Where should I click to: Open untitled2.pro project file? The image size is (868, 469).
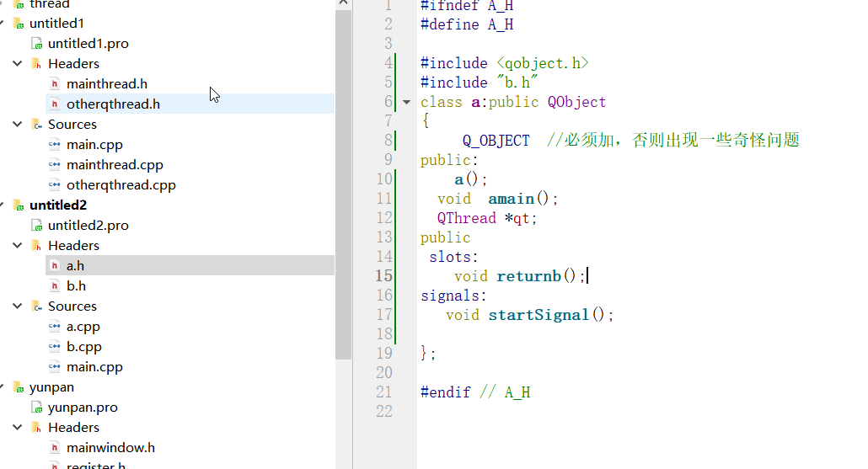tap(88, 226)
